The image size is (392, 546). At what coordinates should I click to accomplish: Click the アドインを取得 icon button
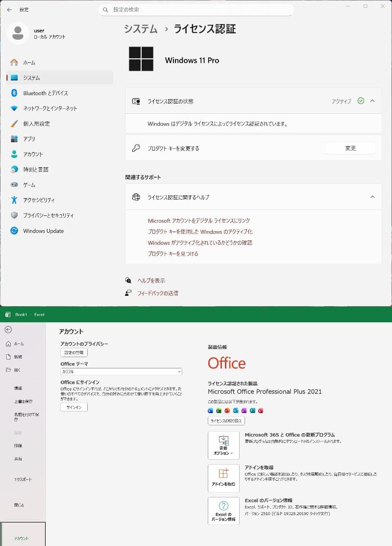point(223,478)
